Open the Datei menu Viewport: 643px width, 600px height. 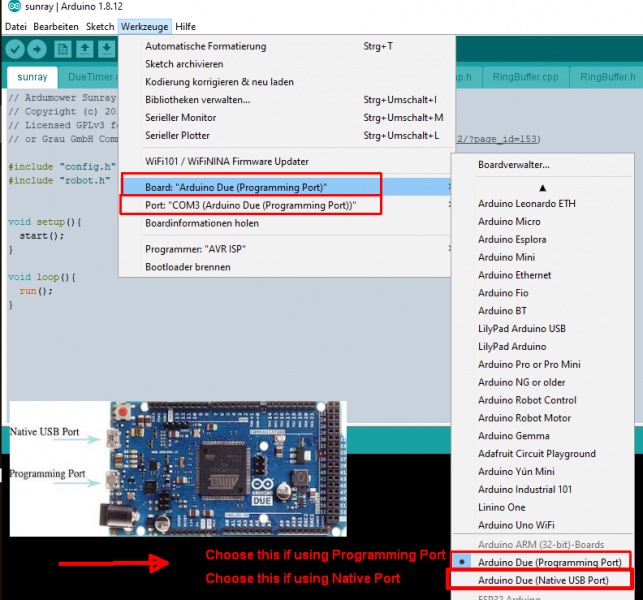pos(16,27)
